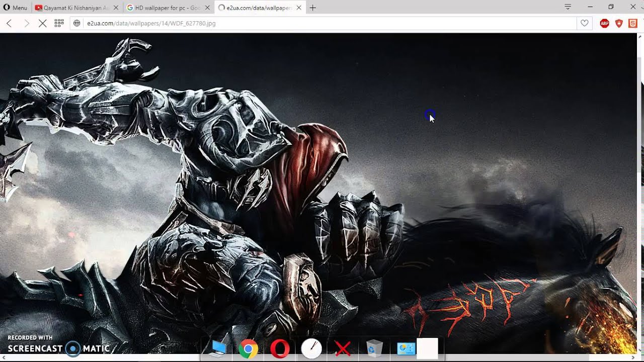
Task: Click the globe site info icon
Action: [77, 23]
